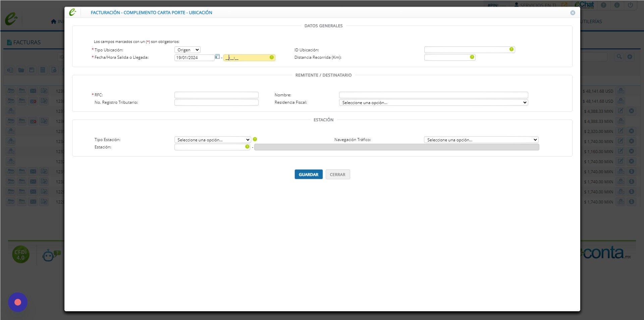Screen dimensions: 644x320
Task: Click the GUARDAR button
Action: 309,174
